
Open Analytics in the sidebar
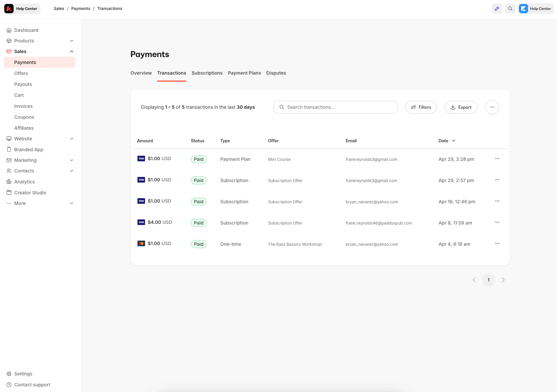[25, 181]
